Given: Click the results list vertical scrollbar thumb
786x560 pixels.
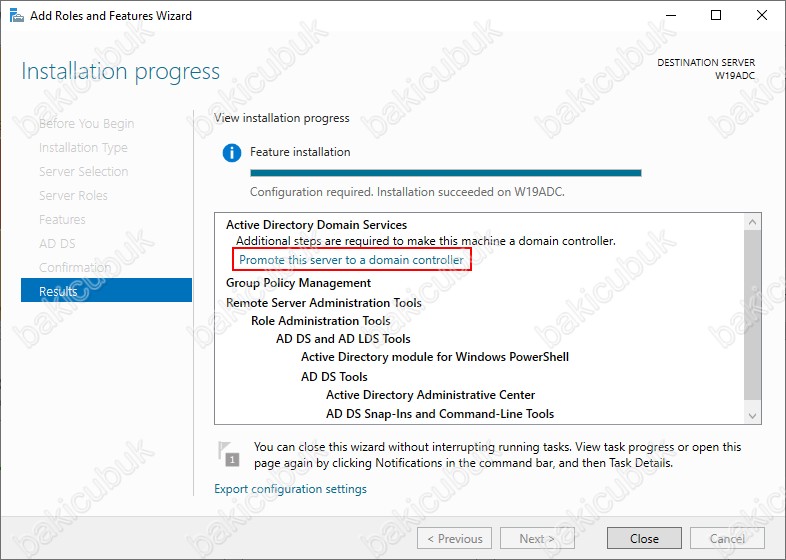Looking at the screenshot, I should [752, 315].
